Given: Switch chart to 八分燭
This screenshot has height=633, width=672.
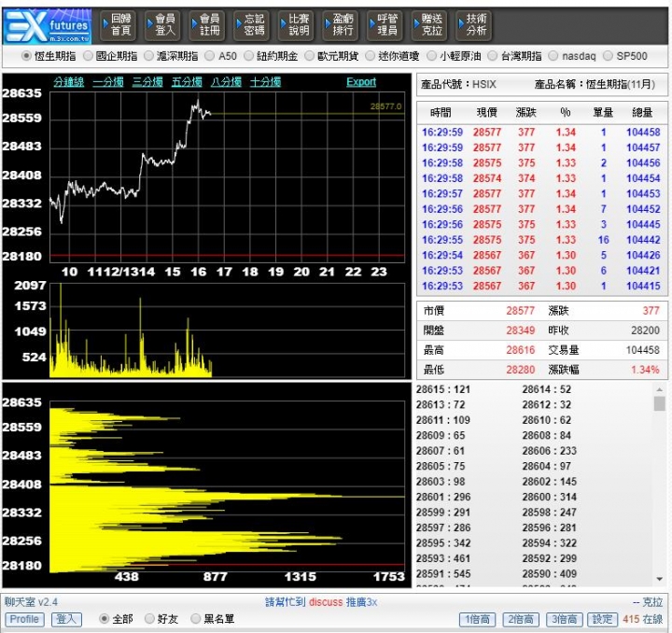Looking at the screenshot, I should pyautogui.click(x=226, y=82).
